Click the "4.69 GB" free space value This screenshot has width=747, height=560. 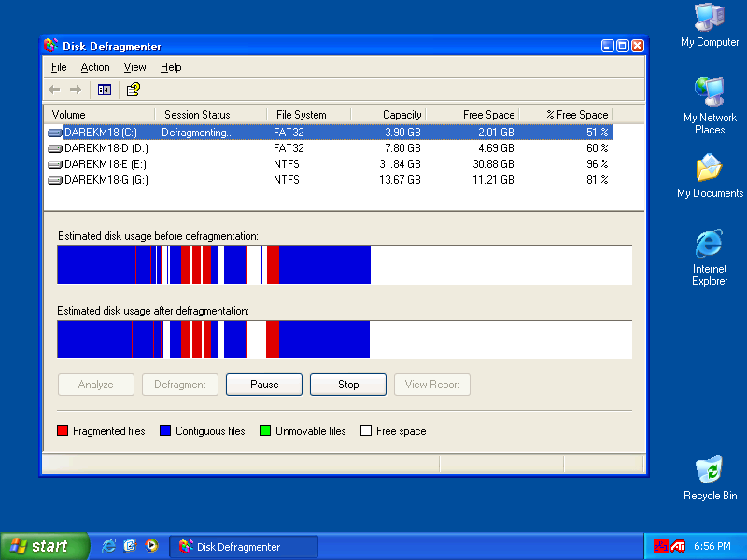pos(496,148)
